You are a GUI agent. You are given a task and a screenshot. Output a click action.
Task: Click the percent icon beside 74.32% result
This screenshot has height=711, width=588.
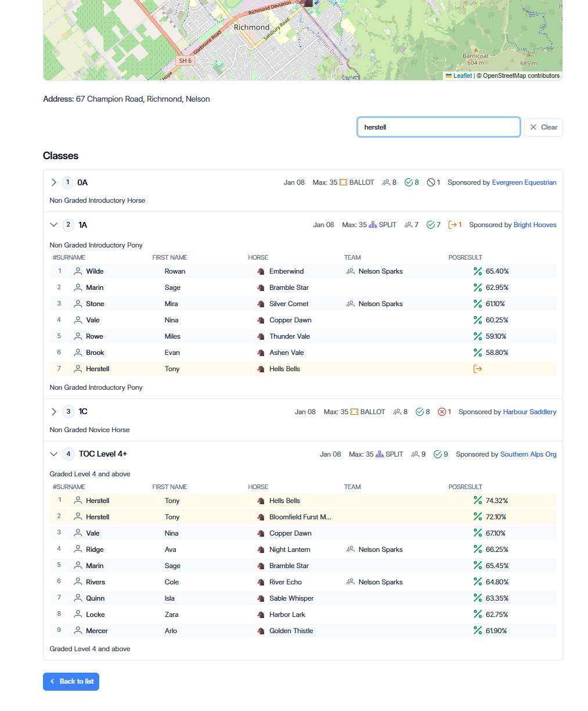(478, 501)
